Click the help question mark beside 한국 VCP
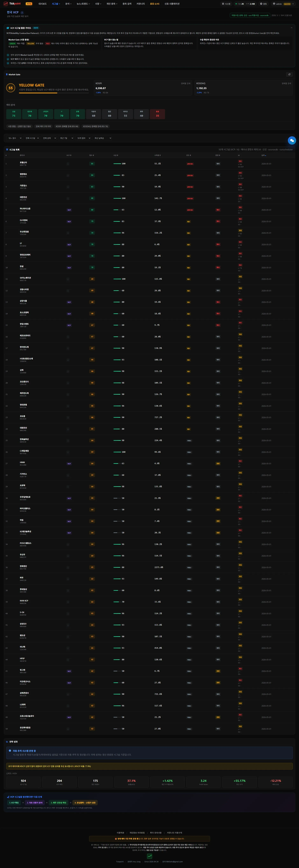 point(22,12)
